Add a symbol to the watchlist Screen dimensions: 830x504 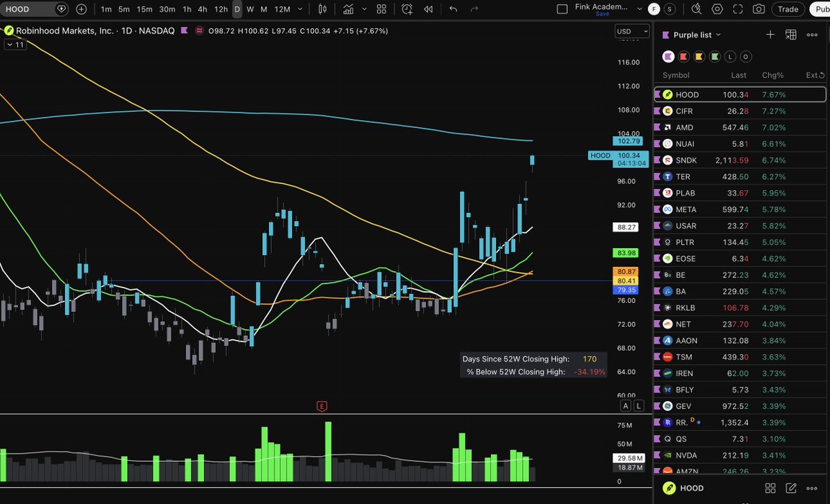(771, 35)
